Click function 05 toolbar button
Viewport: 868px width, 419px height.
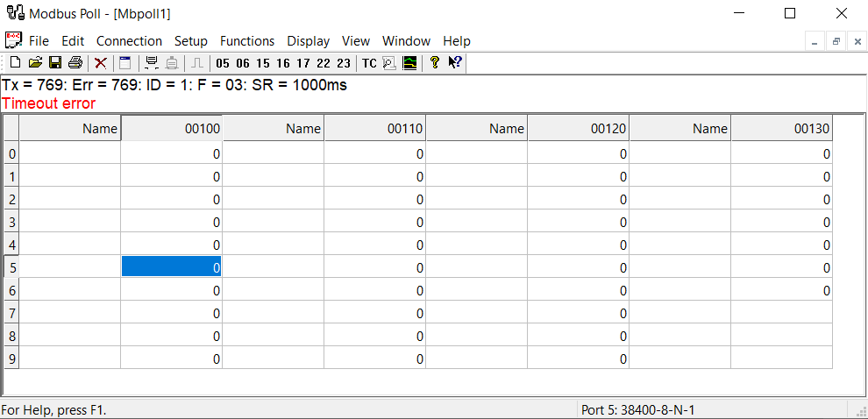coord(222,63)
